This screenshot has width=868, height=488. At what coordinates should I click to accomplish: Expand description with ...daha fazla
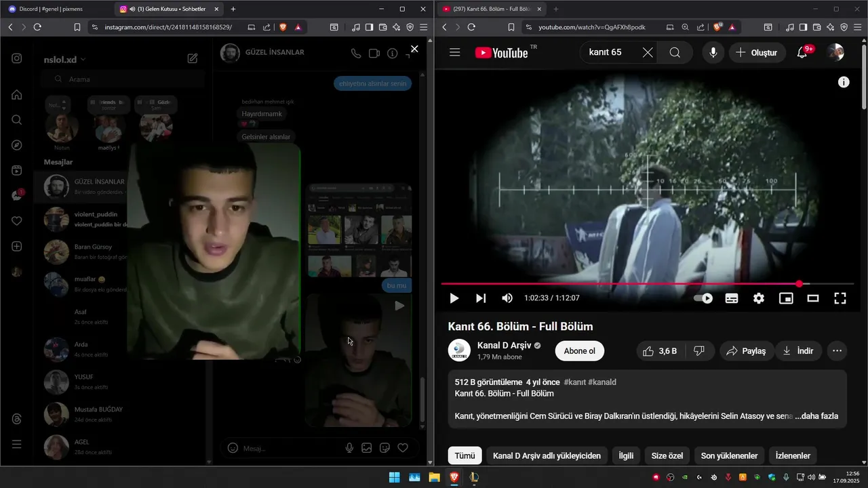pyautogui.click(x=816, y=416)
